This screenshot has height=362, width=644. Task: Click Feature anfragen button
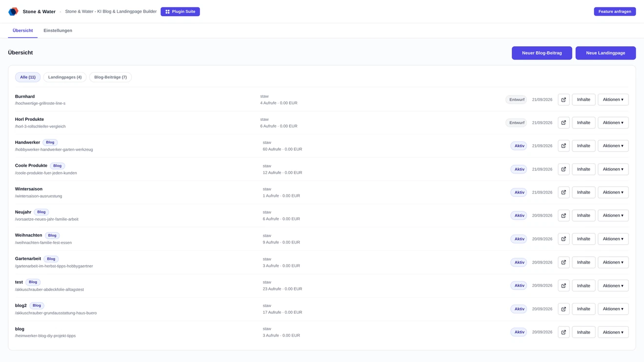(x=615, y=12)
